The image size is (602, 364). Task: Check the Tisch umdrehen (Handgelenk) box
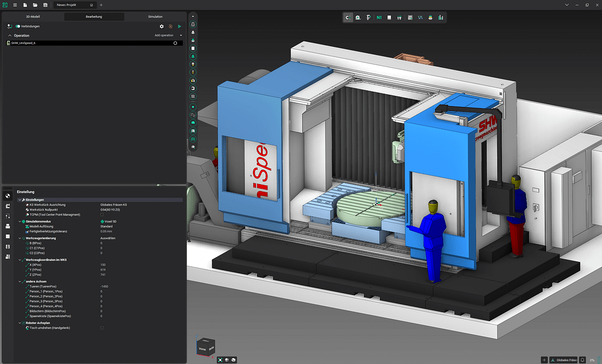(x=102, y=328)
